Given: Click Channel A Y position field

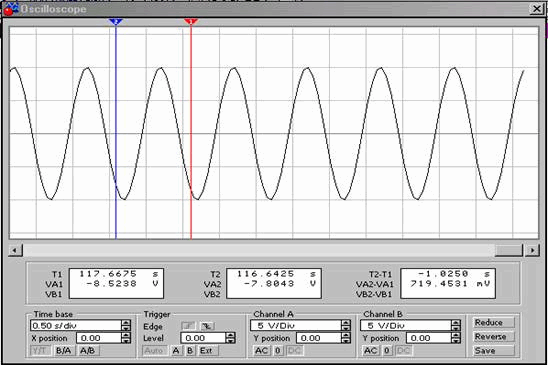Looking at the screenshot, I should (x=318, y=338).
